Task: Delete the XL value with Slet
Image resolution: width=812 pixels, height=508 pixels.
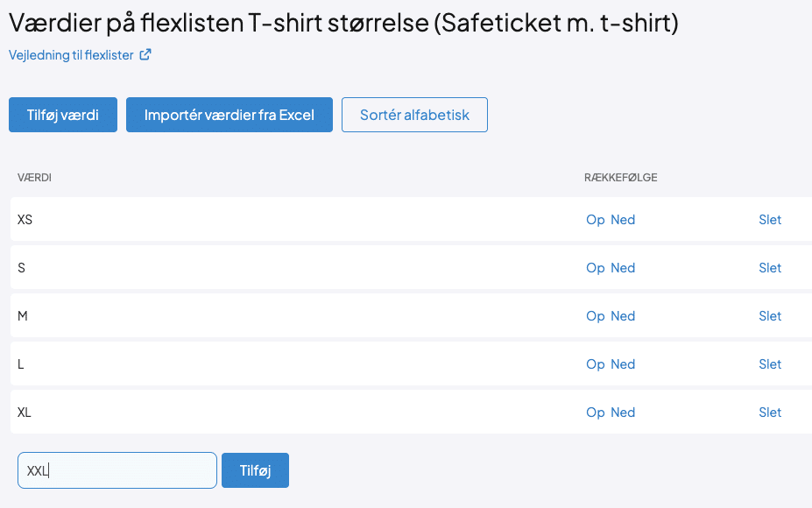Action: coord(770,413)
